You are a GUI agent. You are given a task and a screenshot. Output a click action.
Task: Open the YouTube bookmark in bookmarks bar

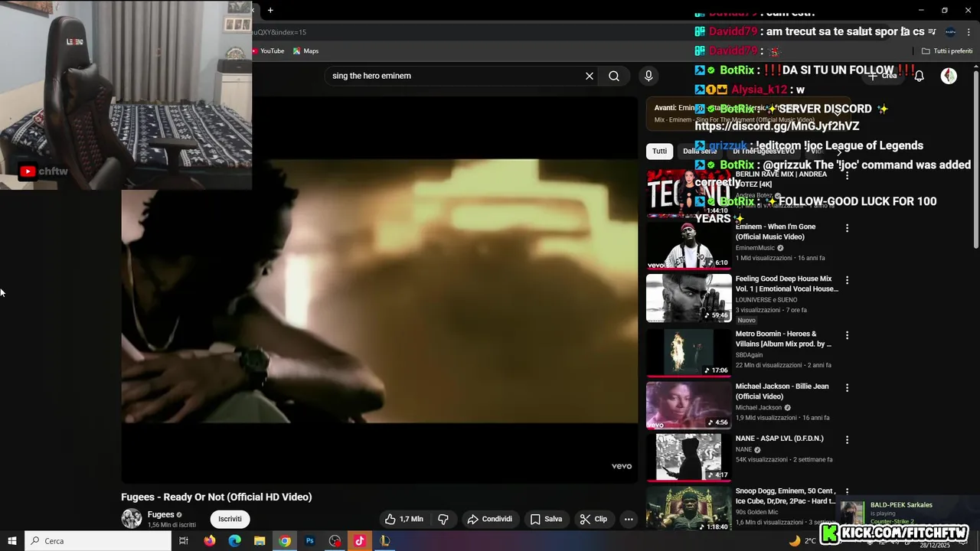tap(268, 51)
